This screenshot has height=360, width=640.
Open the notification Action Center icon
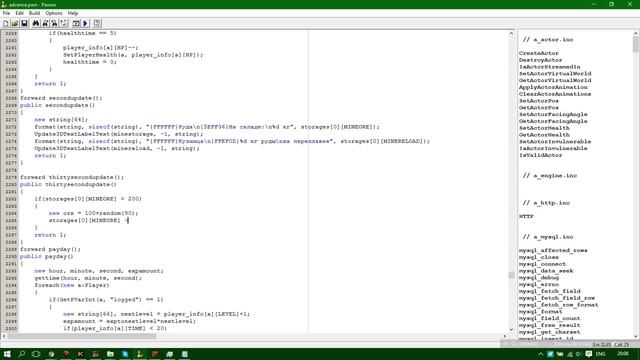[589, 354]
